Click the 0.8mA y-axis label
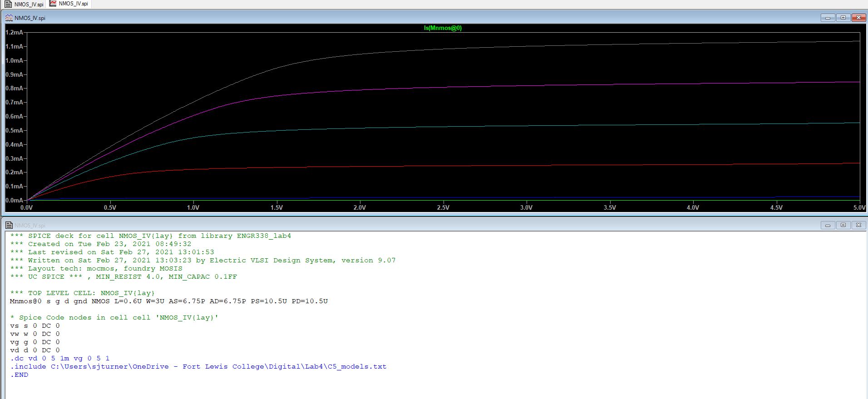Screen dimensions: 868x399 (x=14, y=88)
